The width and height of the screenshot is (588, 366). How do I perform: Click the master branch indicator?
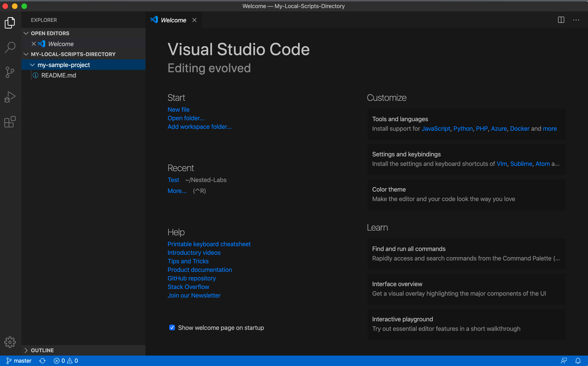[x=19, y=361]
